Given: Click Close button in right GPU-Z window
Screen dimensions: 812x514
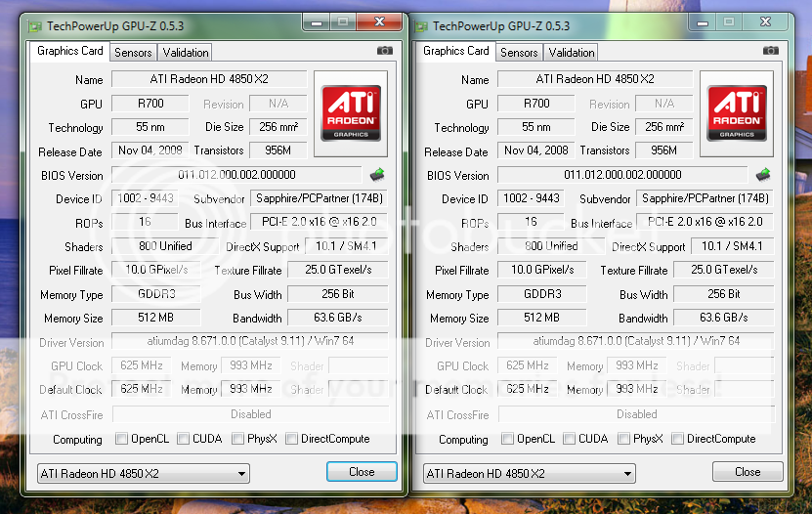Looking at the screenshot, I should tap(748, 472).
